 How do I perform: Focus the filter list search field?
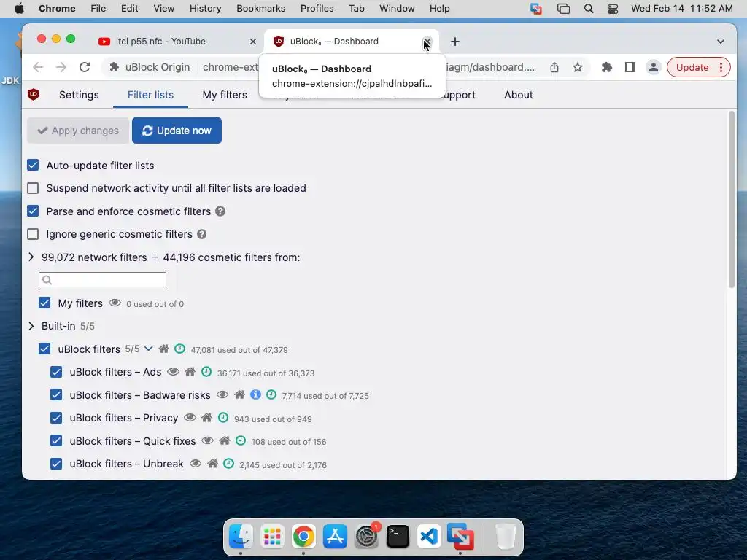102,279
